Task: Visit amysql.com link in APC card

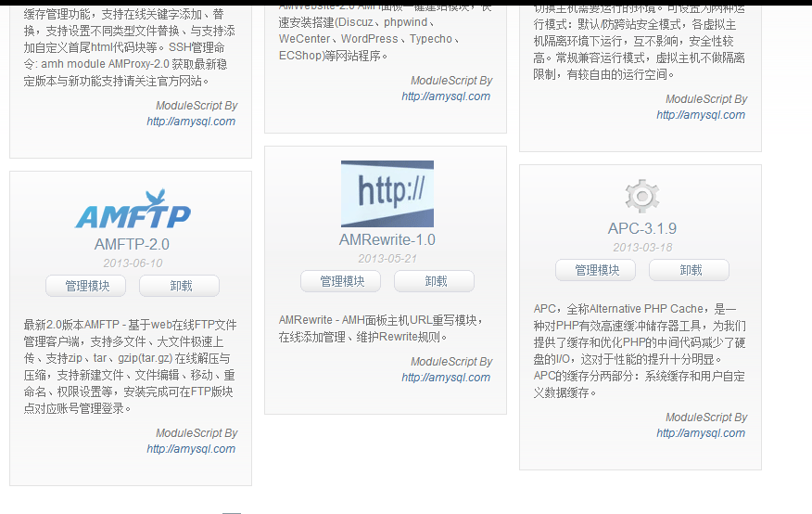Action: 700,433
